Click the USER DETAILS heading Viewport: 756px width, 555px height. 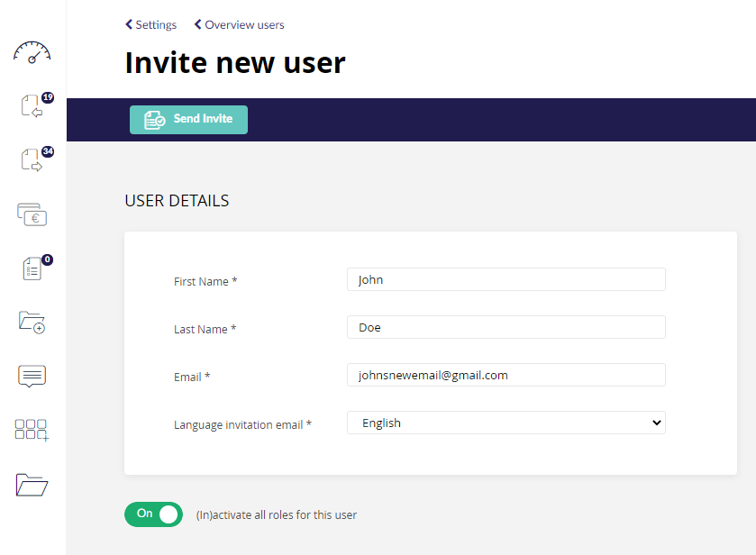177,201
